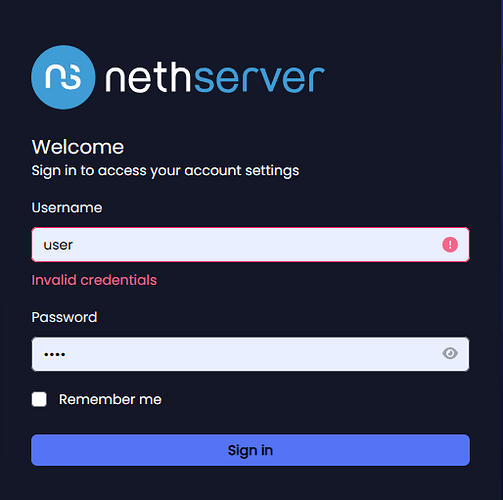
Task: Click the red exclamation error icon
Action: tap(450, 245)
